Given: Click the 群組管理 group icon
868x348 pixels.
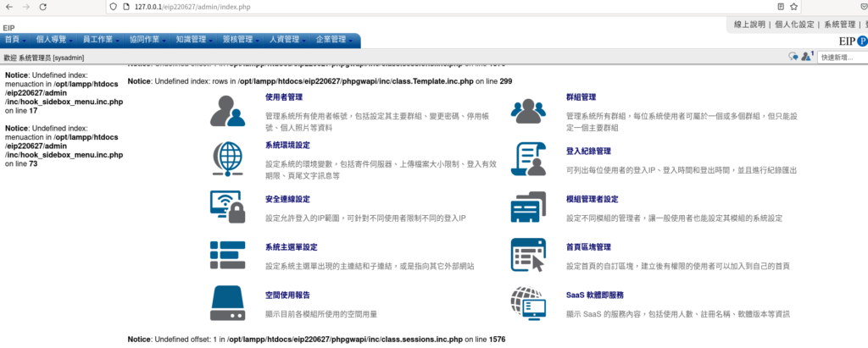Looking at the screenshot, I should point(527,113).
